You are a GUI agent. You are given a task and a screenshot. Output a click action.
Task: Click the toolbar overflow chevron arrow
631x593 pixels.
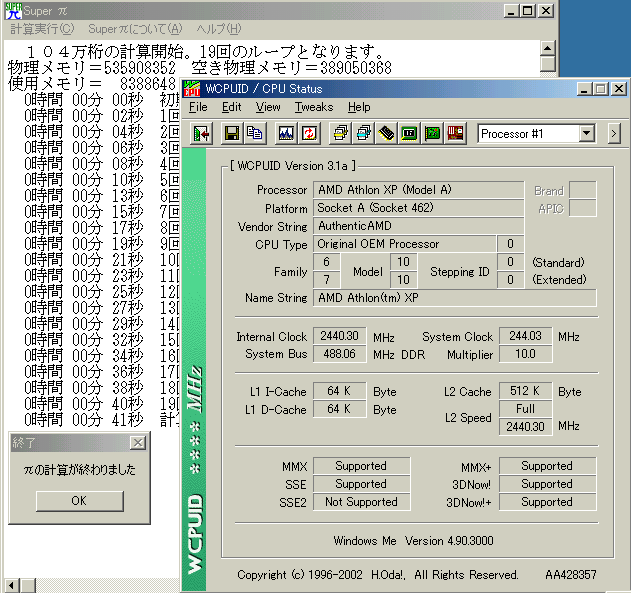tap(614, 133)
